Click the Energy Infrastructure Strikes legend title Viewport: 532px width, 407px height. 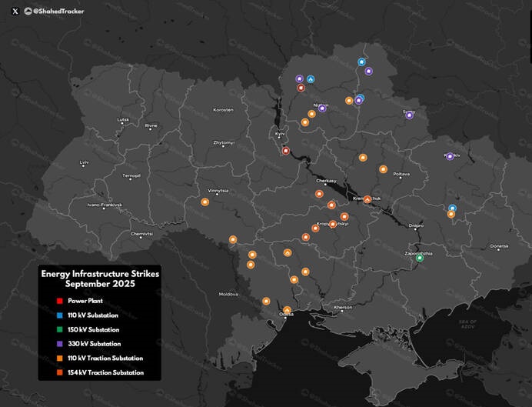[98, 278]
